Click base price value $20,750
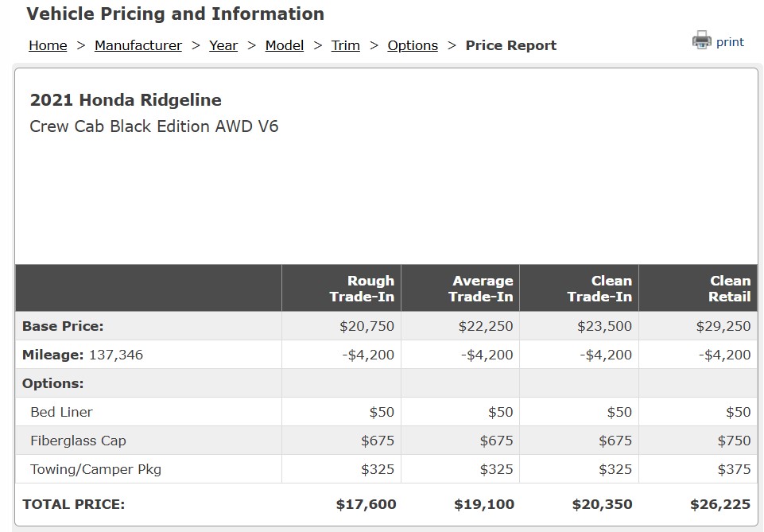The width and height of the screenshot is (764, 532). [367, 326]
